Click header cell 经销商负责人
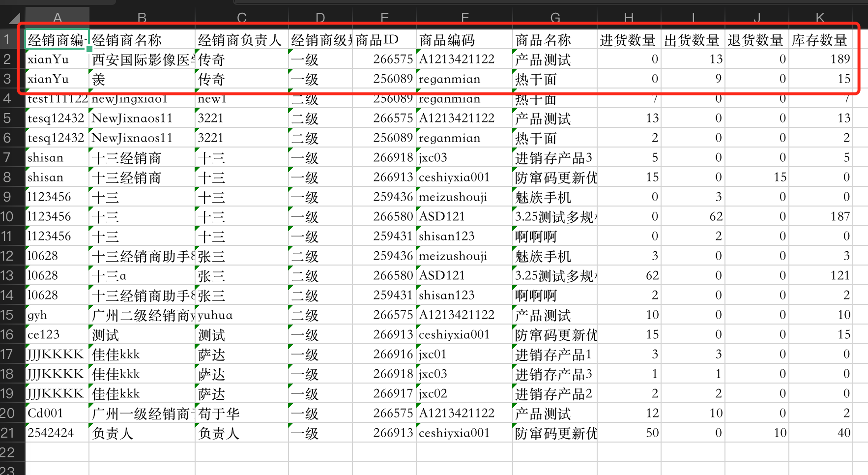868x475 pixels. 242,39
